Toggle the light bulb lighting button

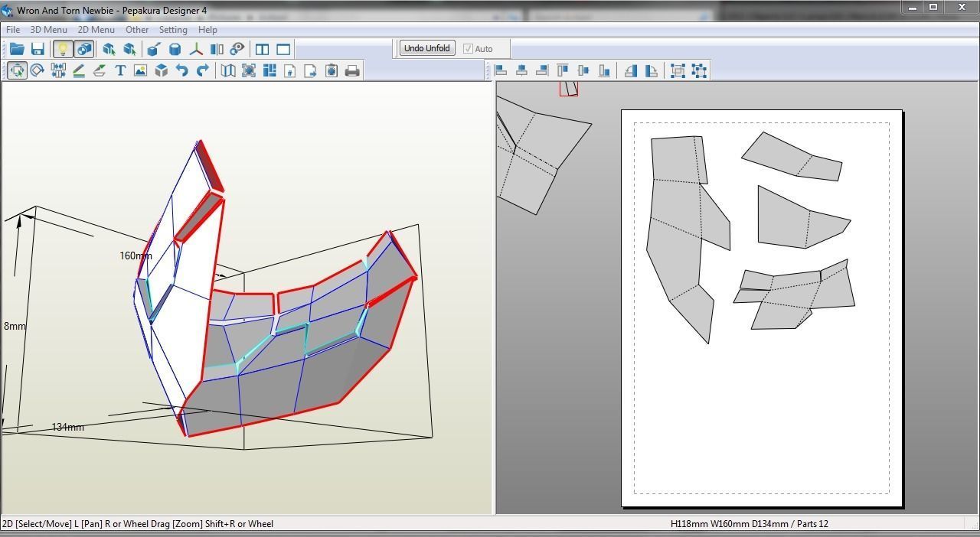[63, 49]
